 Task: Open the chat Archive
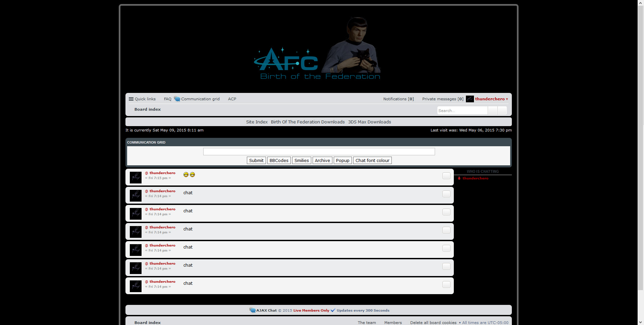(322, 160)
